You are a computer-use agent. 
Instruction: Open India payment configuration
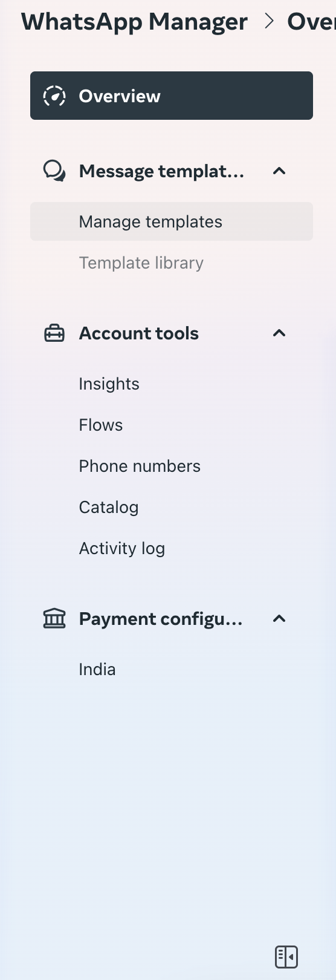point(97,670)
